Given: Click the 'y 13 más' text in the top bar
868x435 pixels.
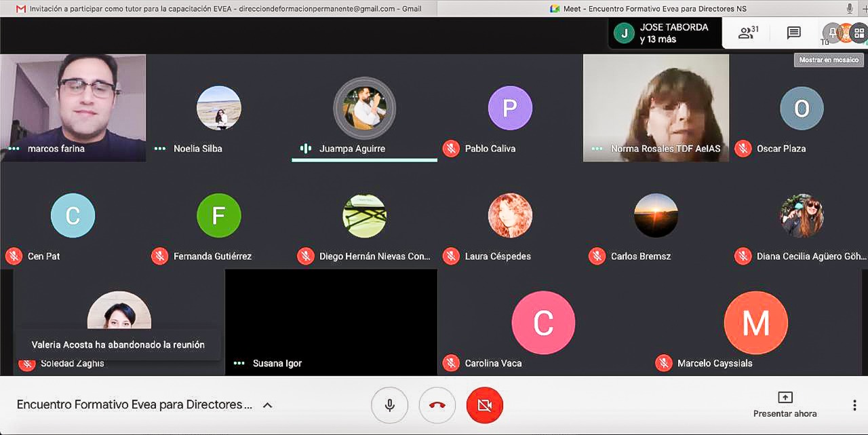Looking at the screenshot, I should (x=658, y=39).
